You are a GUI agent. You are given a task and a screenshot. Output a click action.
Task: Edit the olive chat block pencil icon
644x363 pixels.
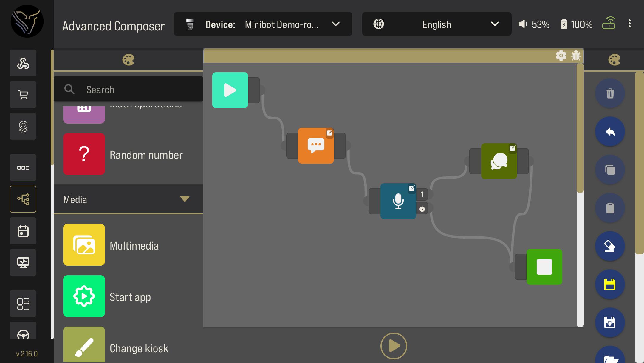[x=513, y=148]
